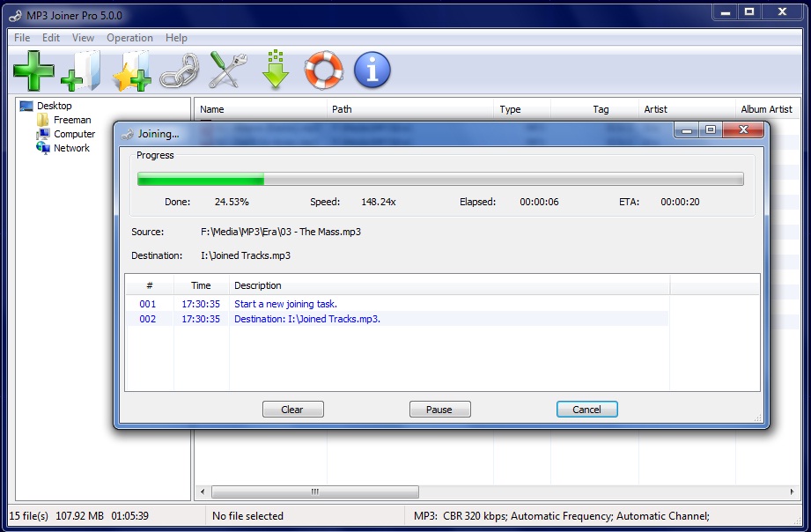Click the joining progress bar
The image size is (811, 532).
click(x=440, y=180)
